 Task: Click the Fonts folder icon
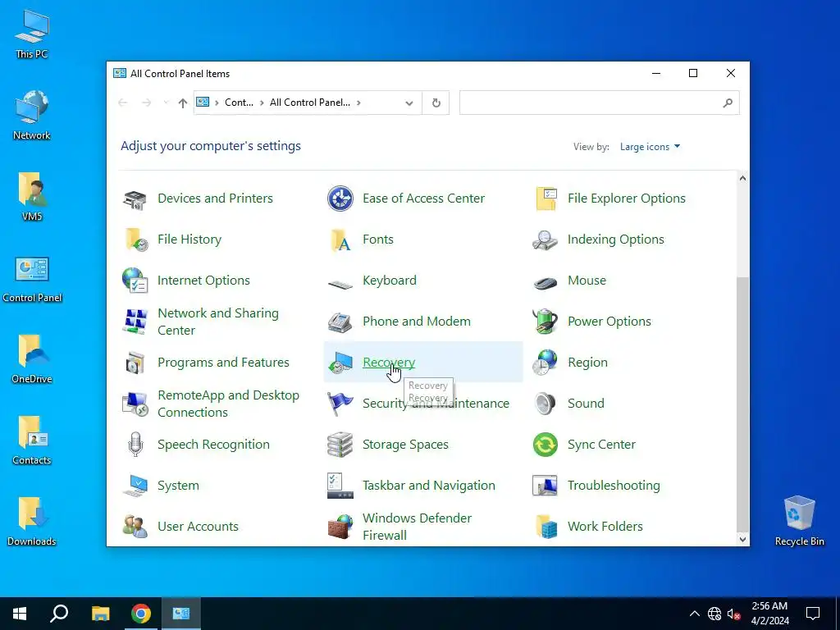click(x=340, y=240)
